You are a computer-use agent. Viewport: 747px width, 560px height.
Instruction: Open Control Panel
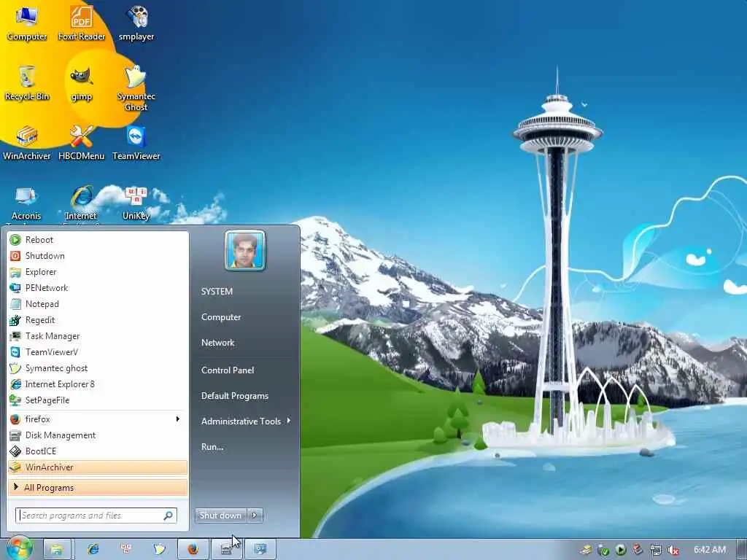[x=228, y=370]
